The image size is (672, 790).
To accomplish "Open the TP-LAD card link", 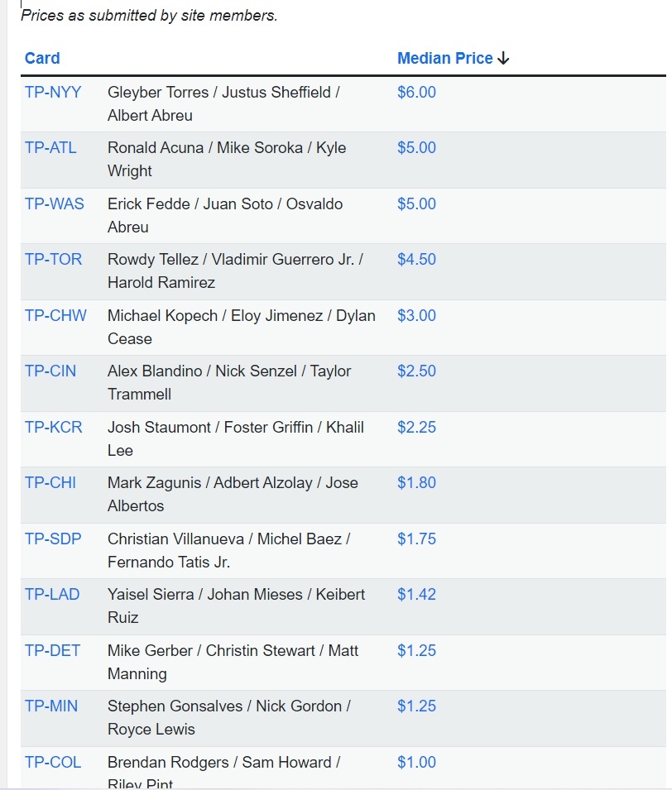I will point(52,595).
